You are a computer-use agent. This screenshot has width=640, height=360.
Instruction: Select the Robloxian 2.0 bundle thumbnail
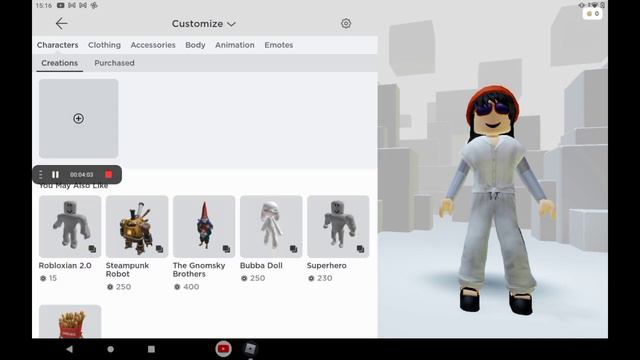70,227
